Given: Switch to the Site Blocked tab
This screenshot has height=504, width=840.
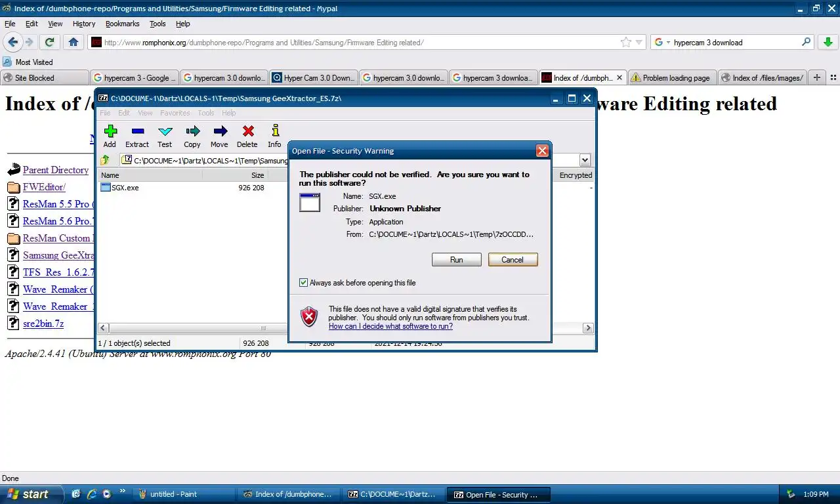Looking at the screenshot, I should click(44, 77).
